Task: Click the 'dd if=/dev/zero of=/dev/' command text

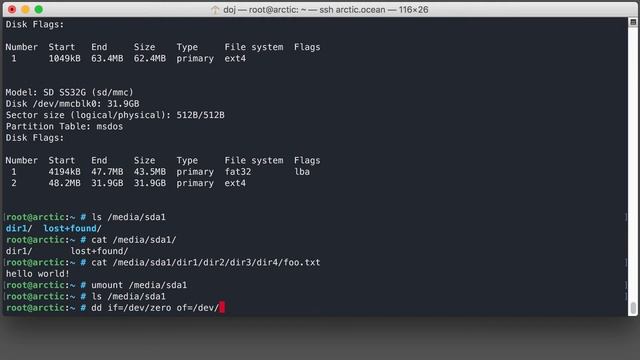Action: [x=155, y=308]
